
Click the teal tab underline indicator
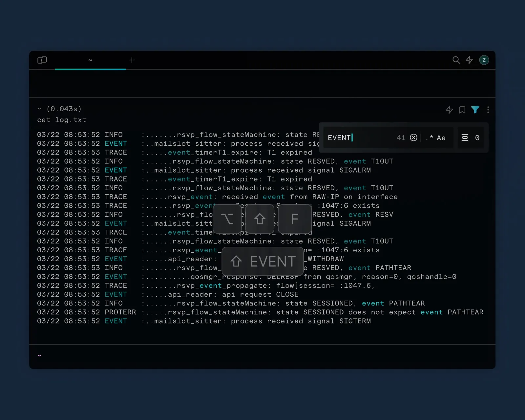coord(90,69)
